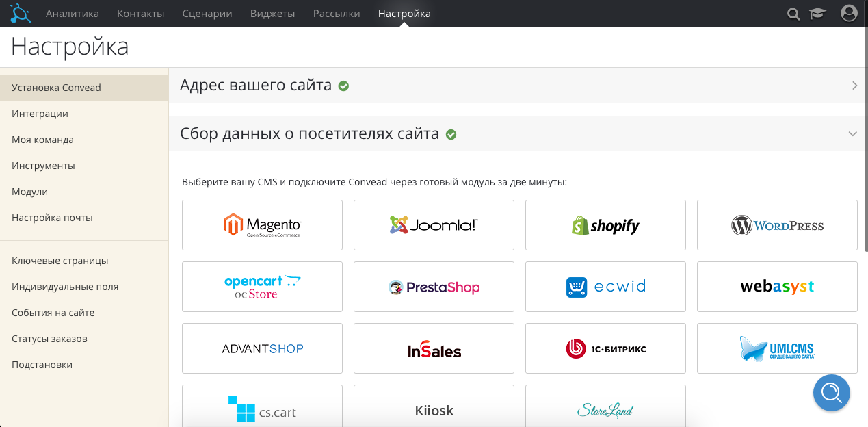Viewport: 868px width, 427px height.
Task: Choose the StoreLand module card
Action: [605, 406]
